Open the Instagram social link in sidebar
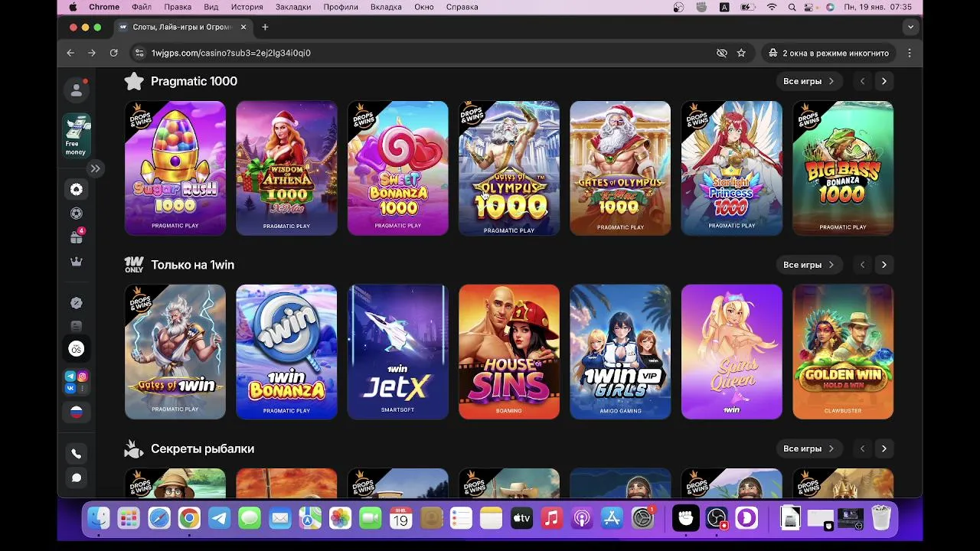This screenshot has height=551, width=980. tap(83, 376)
